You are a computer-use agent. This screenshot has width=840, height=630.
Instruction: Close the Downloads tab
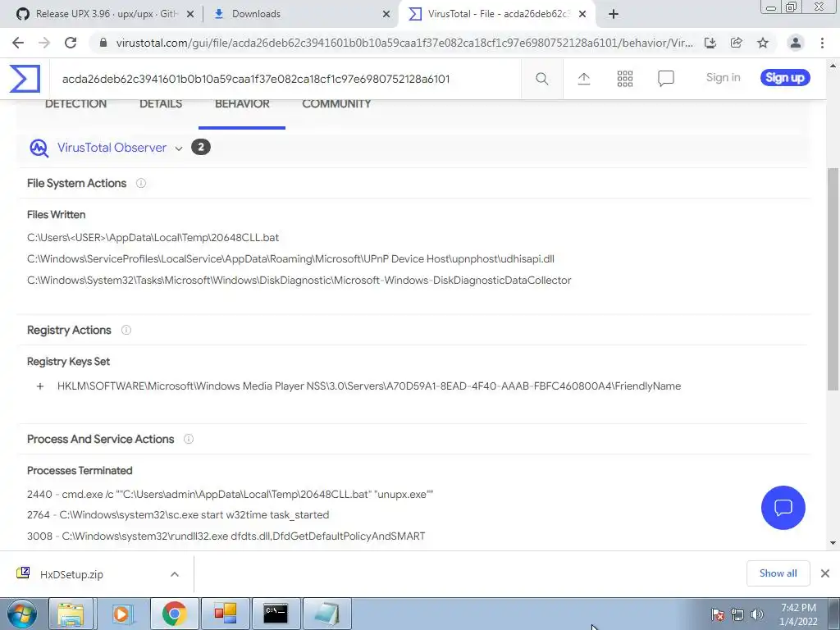click(386, 15)
